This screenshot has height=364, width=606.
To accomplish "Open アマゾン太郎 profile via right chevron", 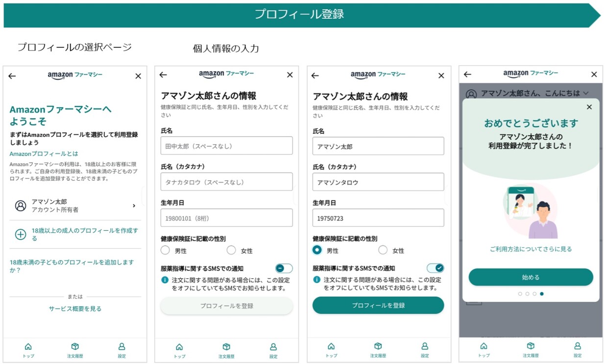I will 134,206.
